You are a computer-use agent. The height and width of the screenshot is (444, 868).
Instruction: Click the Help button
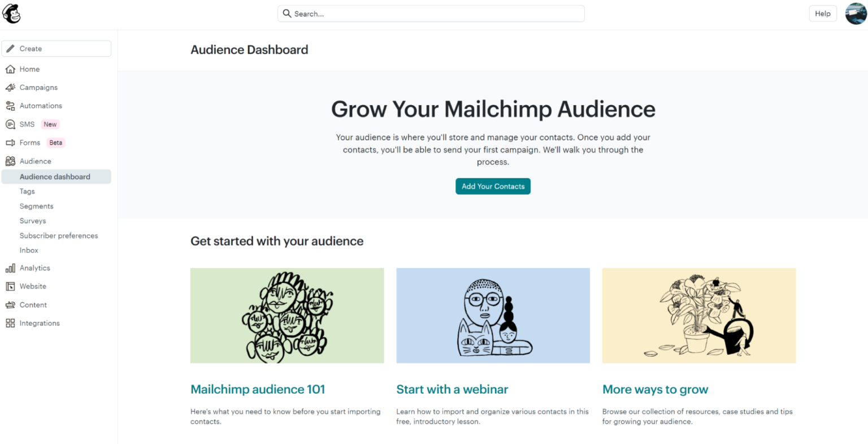tap(823, 13)
